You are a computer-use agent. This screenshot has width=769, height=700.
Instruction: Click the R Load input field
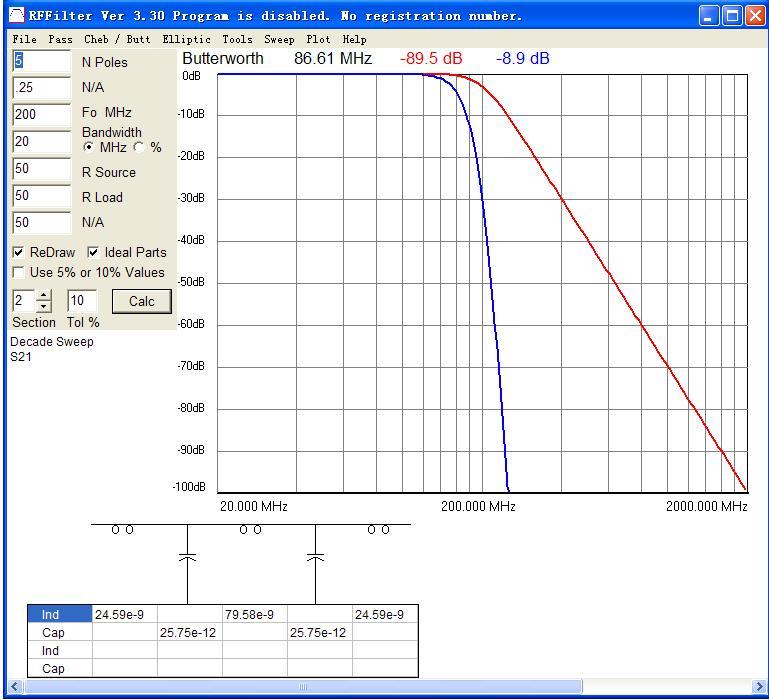pyautogui.click(x=42, y=196)
